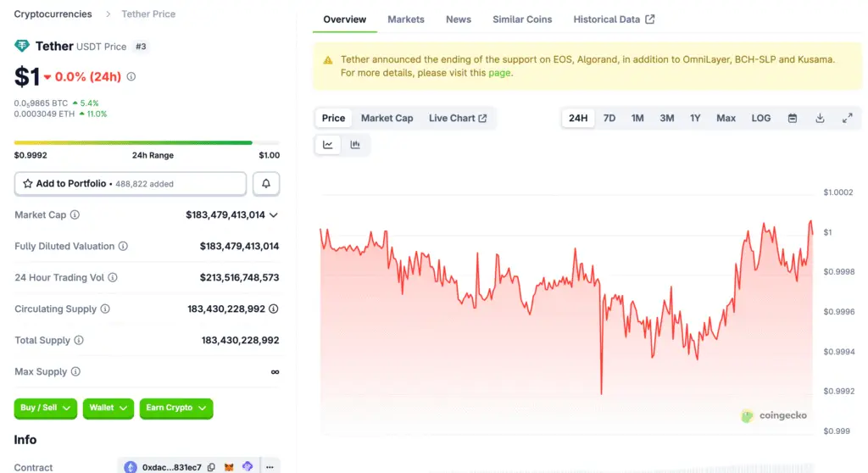Click the Market Cap info icon
Screen dimensions: 868x473
[75, 215]
